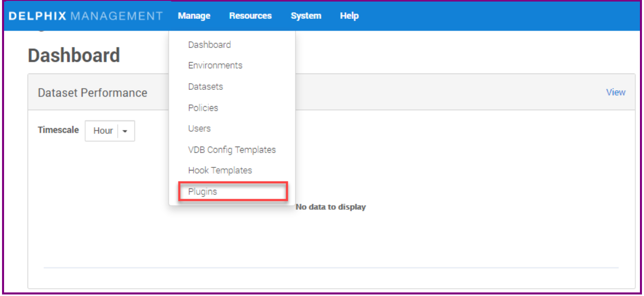644x296 pixels.
Task: Select the Users menu entry
Action: [x=199, y=129]
